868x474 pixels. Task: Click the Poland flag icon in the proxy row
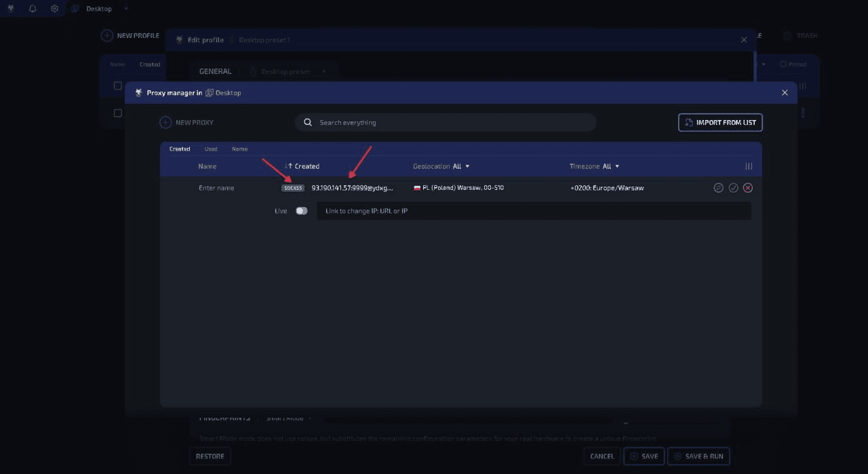pos(417,188)
